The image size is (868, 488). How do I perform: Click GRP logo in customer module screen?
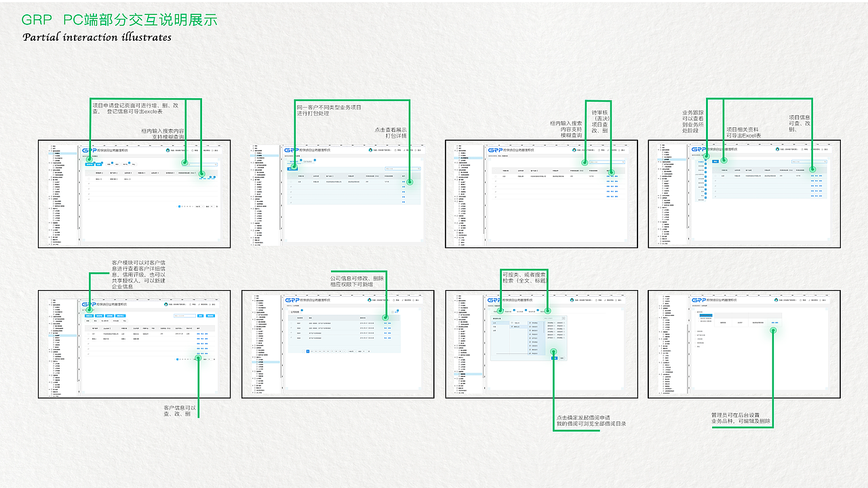89,304
